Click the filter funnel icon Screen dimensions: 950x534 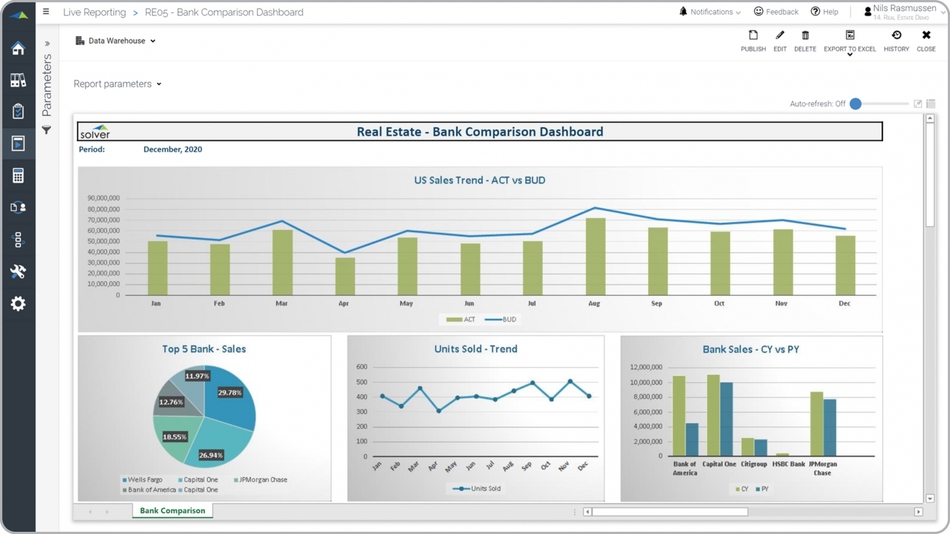pos(46,130)
